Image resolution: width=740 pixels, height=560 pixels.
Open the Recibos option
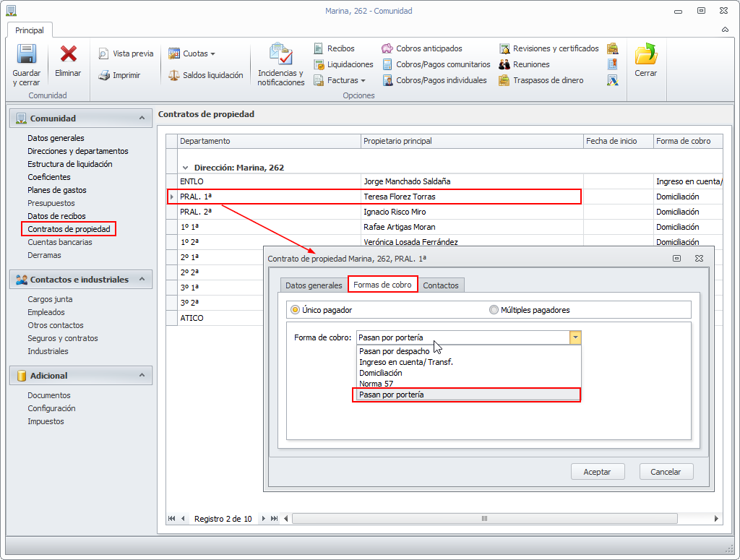tap(334, 48)
